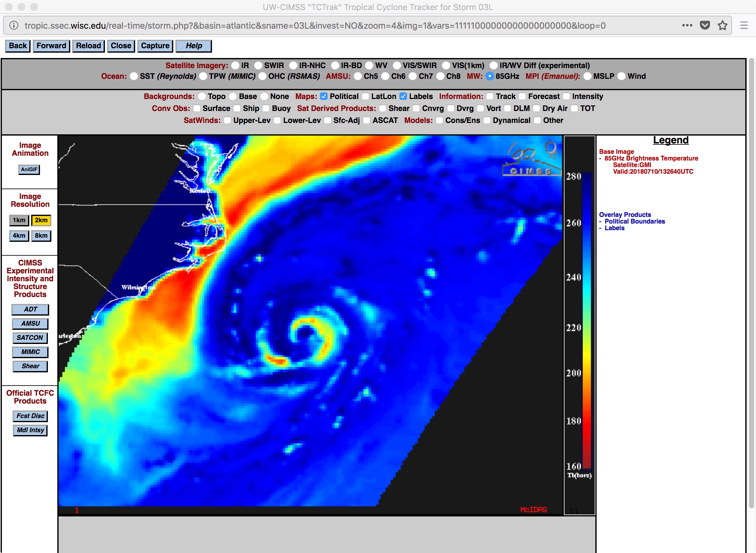The height and width of the screenshot is (553, 756).
Task: Enable Forecast information overlay
Action: point(522,96)
